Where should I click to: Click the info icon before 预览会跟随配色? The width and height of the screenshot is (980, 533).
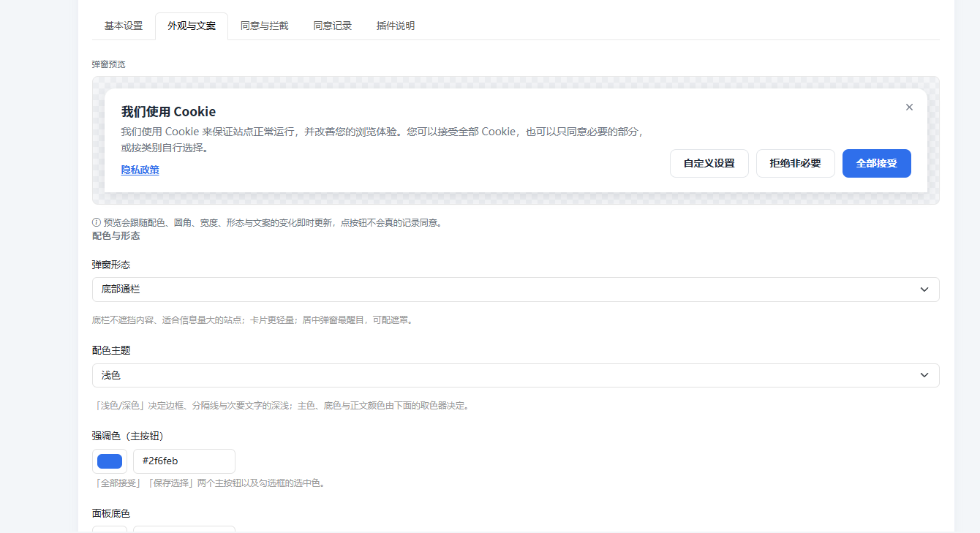[x=96, y=222]
